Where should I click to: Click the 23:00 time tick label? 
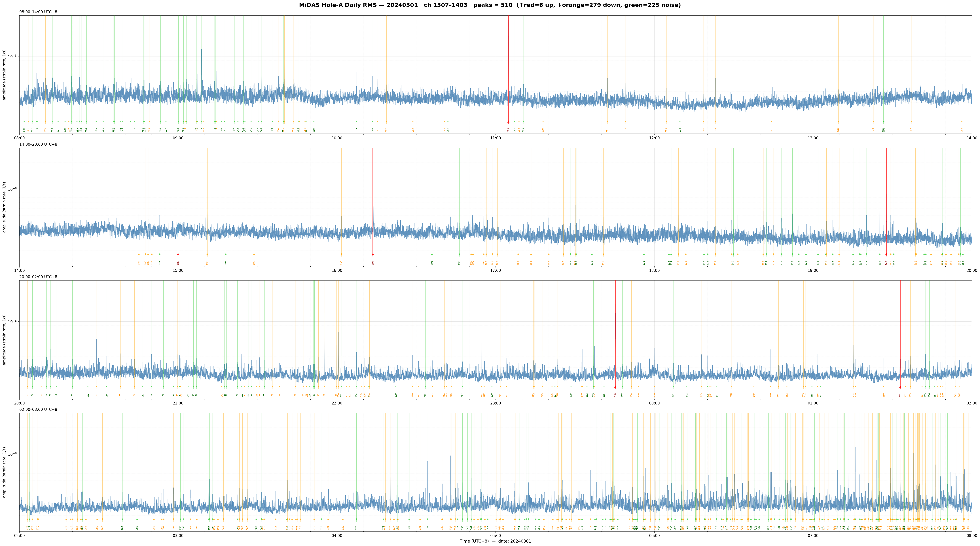point(495,403)
